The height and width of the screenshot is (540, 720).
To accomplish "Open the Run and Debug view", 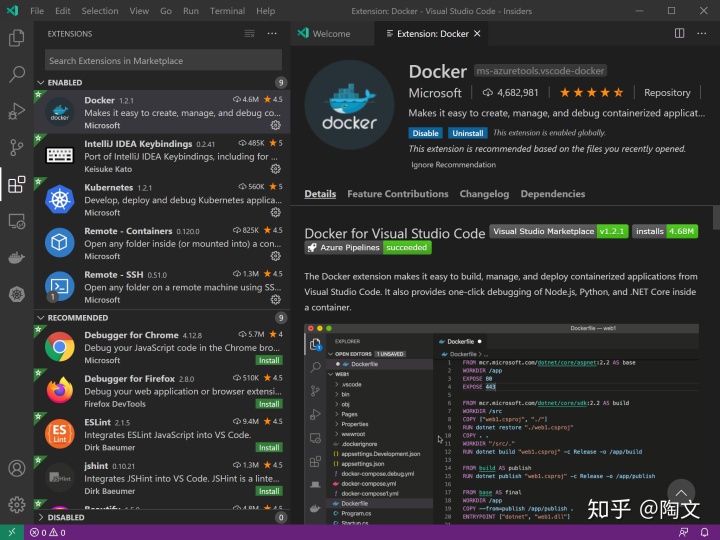I will [17, 111].
